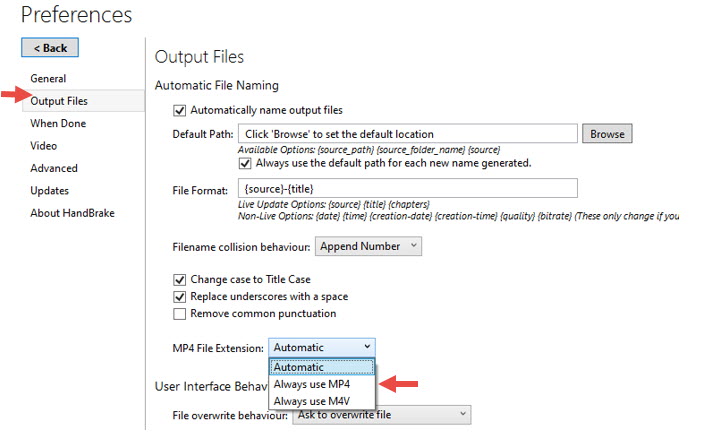
Task: Click Browse to set default location
Action: pos(607,134)
